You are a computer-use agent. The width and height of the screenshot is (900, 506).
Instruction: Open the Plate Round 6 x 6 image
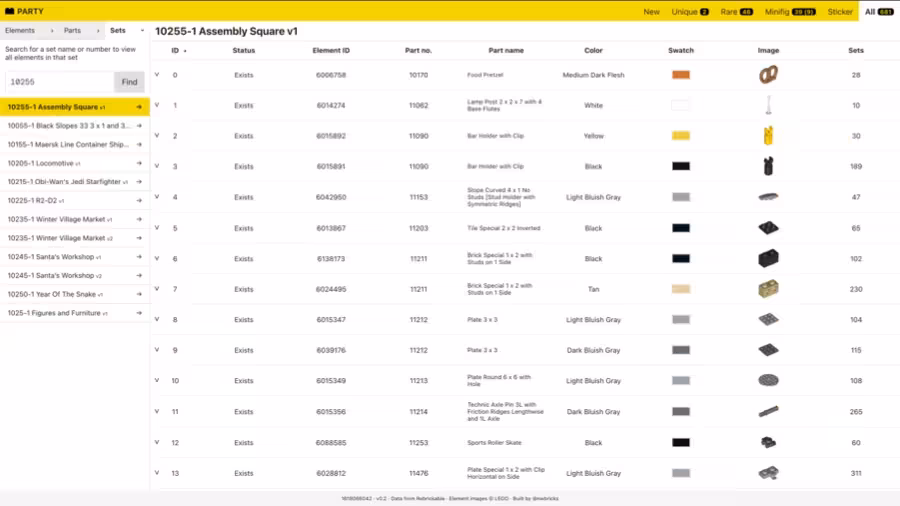(768, 380)
